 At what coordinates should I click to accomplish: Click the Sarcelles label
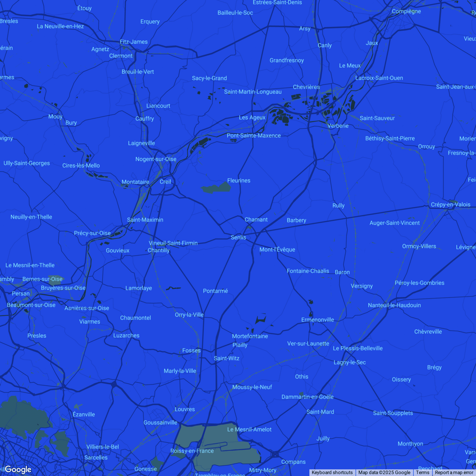click(96, 458)
